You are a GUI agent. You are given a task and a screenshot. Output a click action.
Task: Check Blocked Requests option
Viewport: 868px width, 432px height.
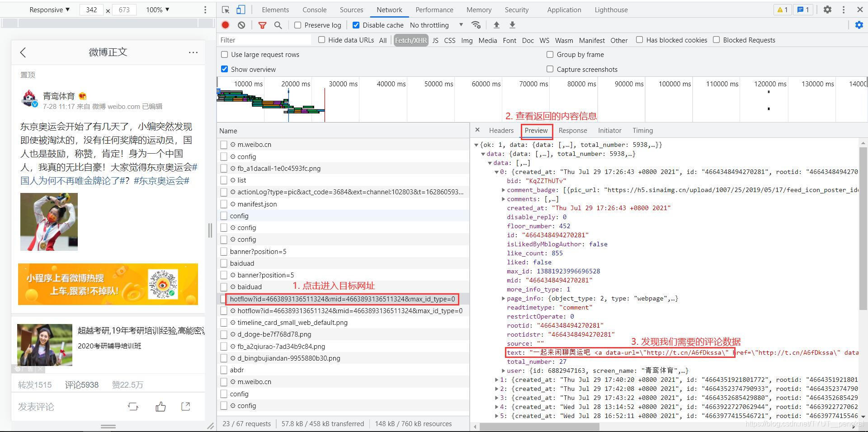tap(716, 40)
